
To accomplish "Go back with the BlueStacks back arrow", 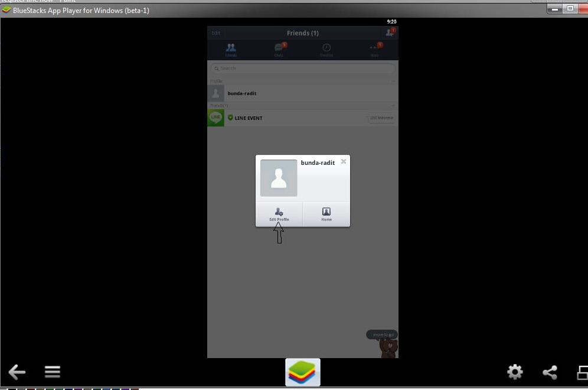I will [x=17, y=372].
